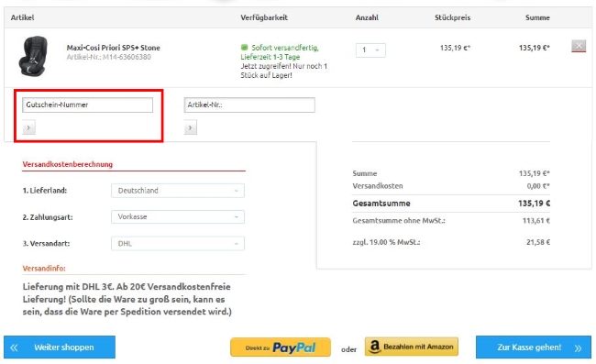Open the Lieferland dropdown showing Deutschland
Image resolution: width=596 pixels, height=364 pixels.
click(178, 191)
